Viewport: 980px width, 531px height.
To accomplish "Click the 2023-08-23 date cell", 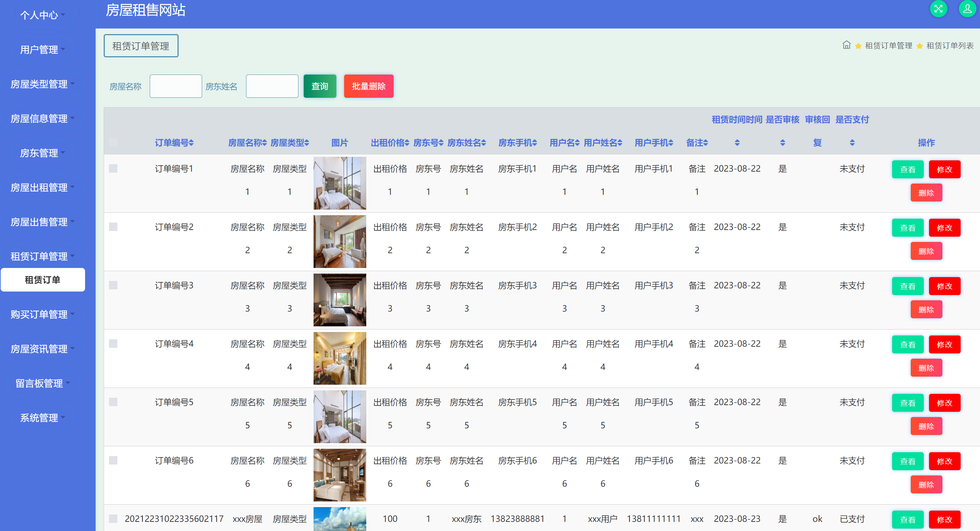I will point(737,519).
